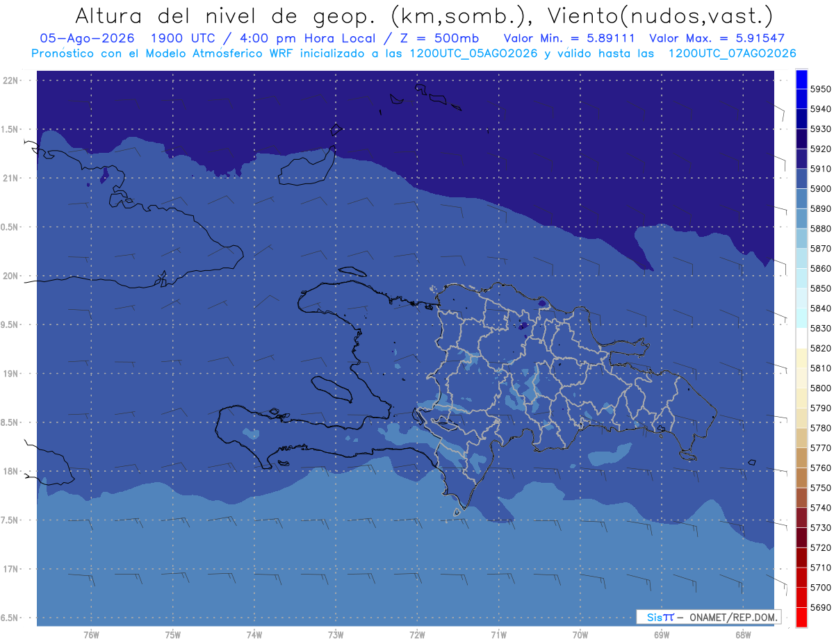Viewport: 834px width, 644px height.
Task: Click the red swatch below the 5690 label
Action: [x=801, y=617]
